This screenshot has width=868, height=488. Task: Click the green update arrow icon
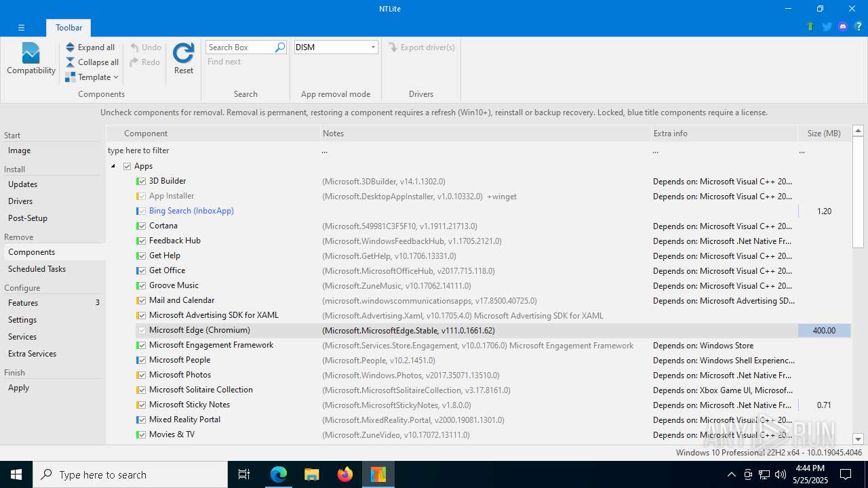tap(810, 27)
